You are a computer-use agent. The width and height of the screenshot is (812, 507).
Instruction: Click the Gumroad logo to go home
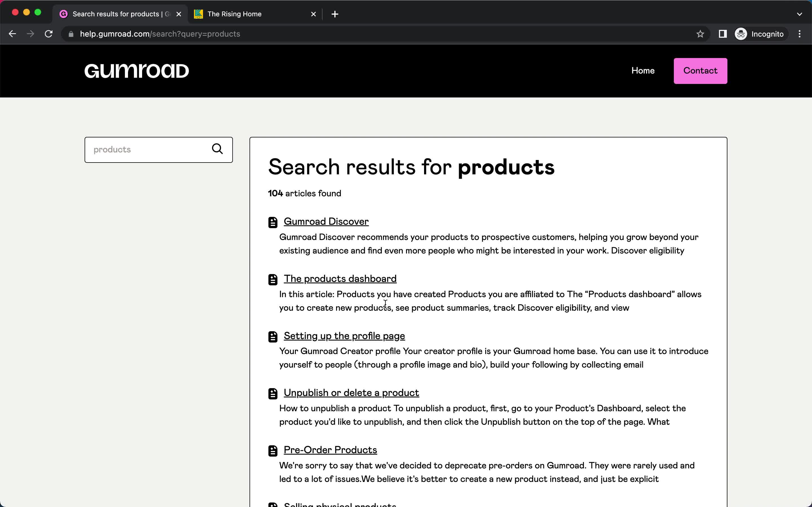(136, 71)
